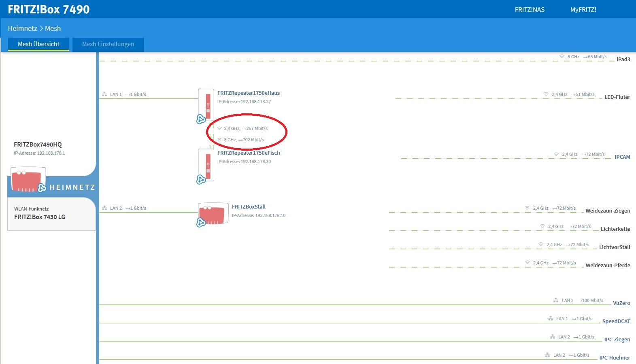
Task: Select the LED-Fluter device
Action: pyautogui.click(x=617, y=97)
